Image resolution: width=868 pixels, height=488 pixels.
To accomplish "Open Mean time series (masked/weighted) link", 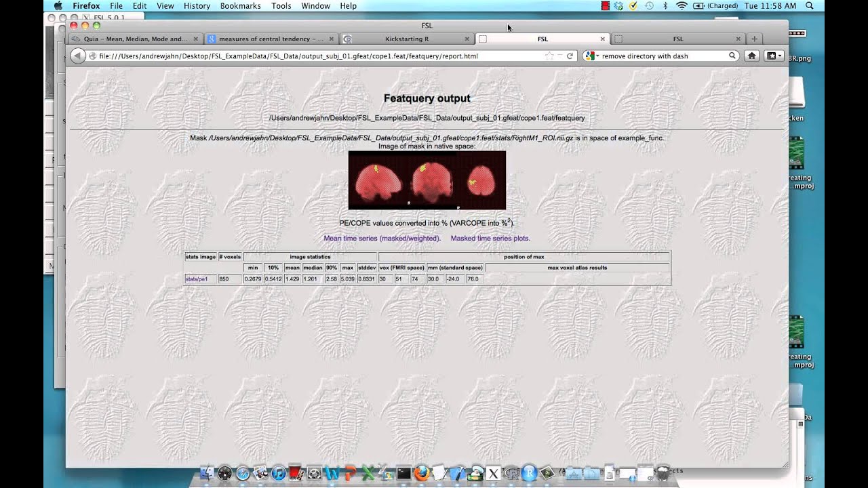I will click(382, 239).
